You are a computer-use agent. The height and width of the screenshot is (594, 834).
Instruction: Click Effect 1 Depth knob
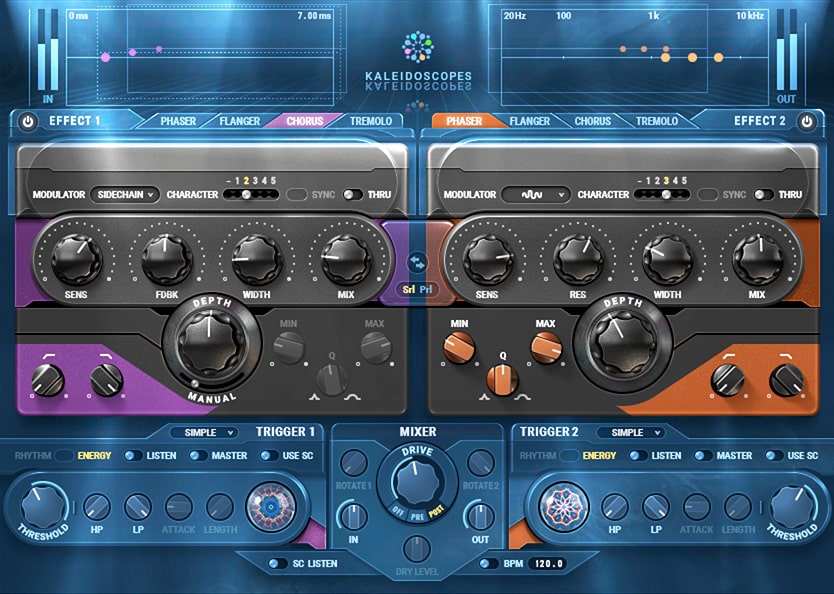click(211, 343)
